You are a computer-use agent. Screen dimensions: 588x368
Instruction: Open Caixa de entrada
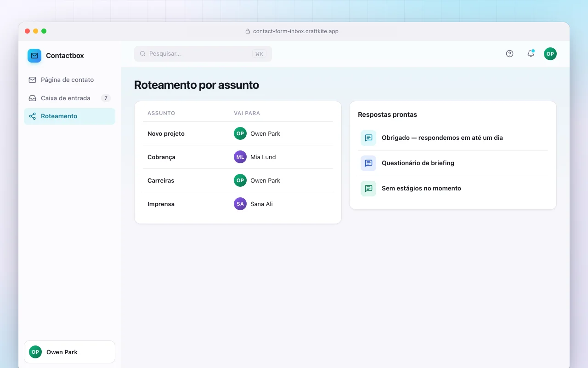69,98
